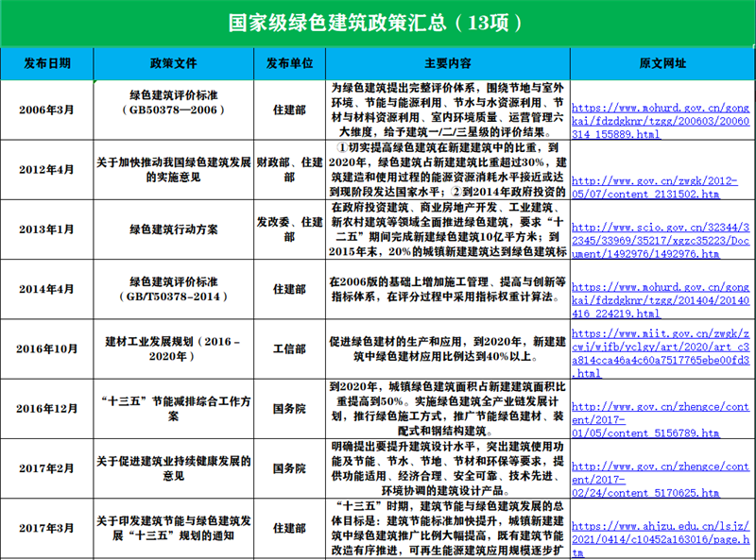Select the 绿色建筑行动方案 policy cell
This screenshot has height=560, width=756.
174,228
